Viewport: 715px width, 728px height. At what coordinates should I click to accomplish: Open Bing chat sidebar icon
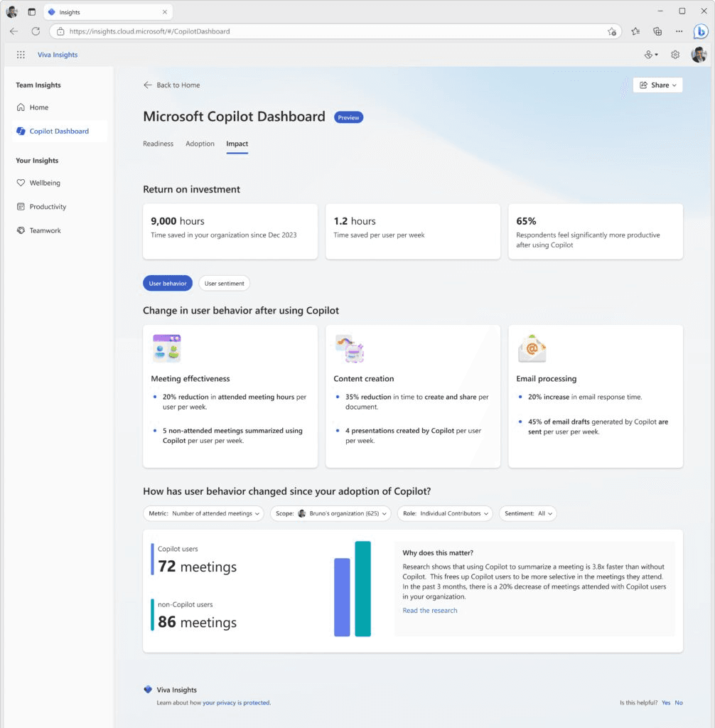coord(701,31)
